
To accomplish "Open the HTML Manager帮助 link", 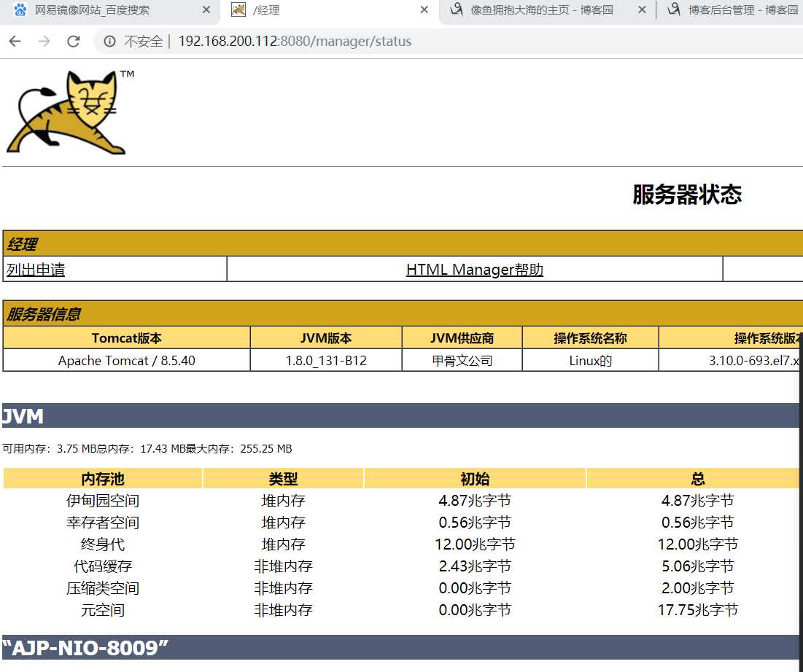I will coord(475,270).
